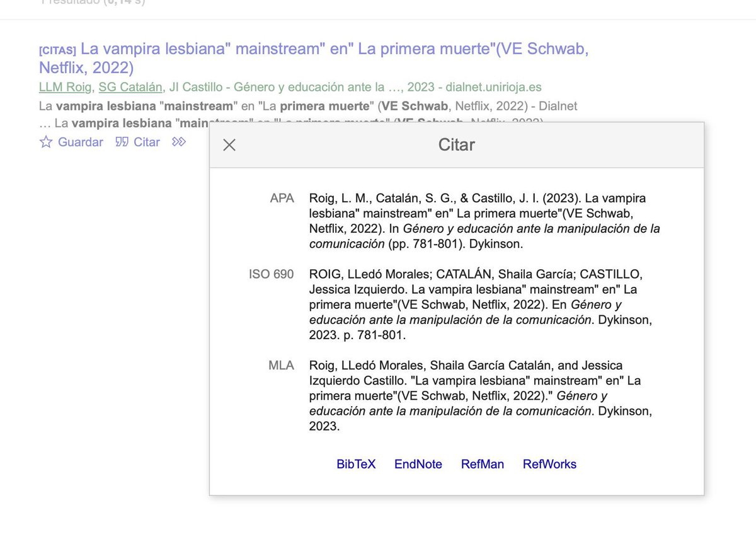This screenshot has height=551, width=756.
Task: Open author SG Catalán profile link
Action: point(130,87)
